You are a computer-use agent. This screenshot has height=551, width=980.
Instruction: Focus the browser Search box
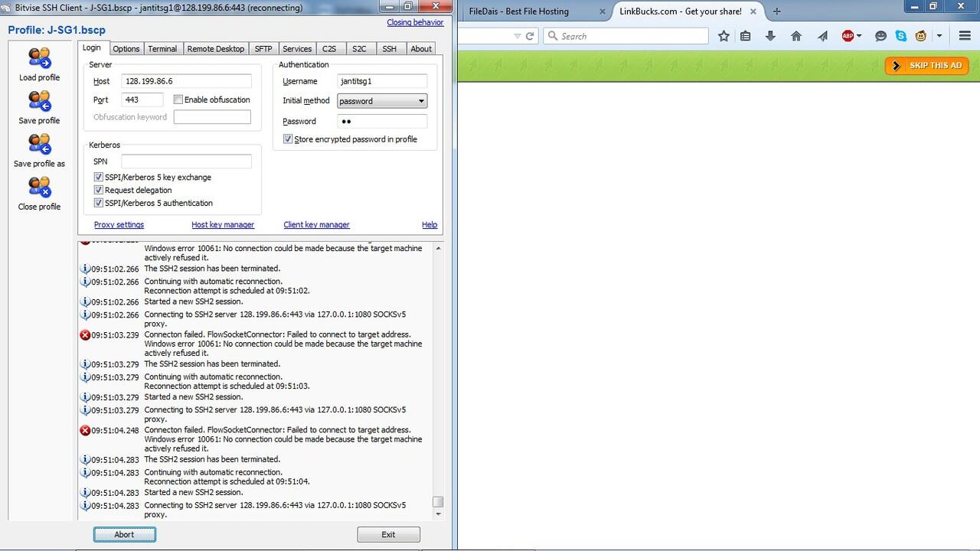pos(626,36)
